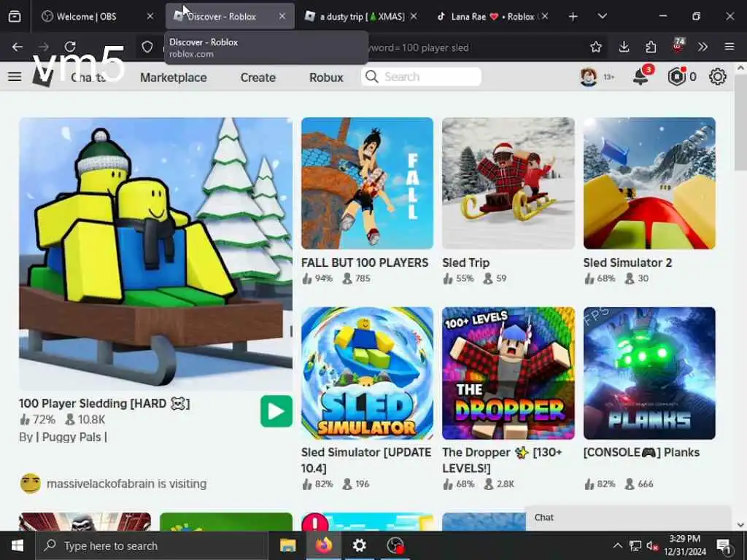This screenshot has width=747, height=560.
Task: Open OBS Studio from the taskbar
Action: (x=395, y=545)
